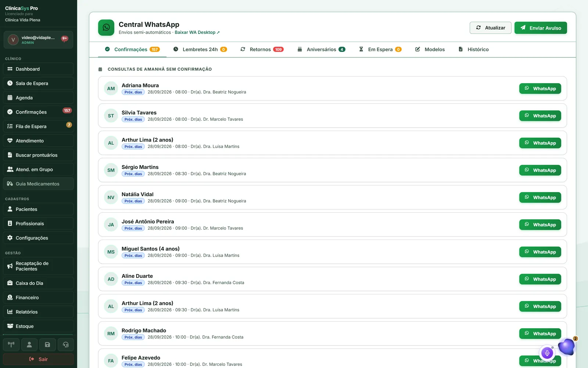Open the microphone voice assistant button
The width and height of the screenshot is (588, 368).
[547, 353]
